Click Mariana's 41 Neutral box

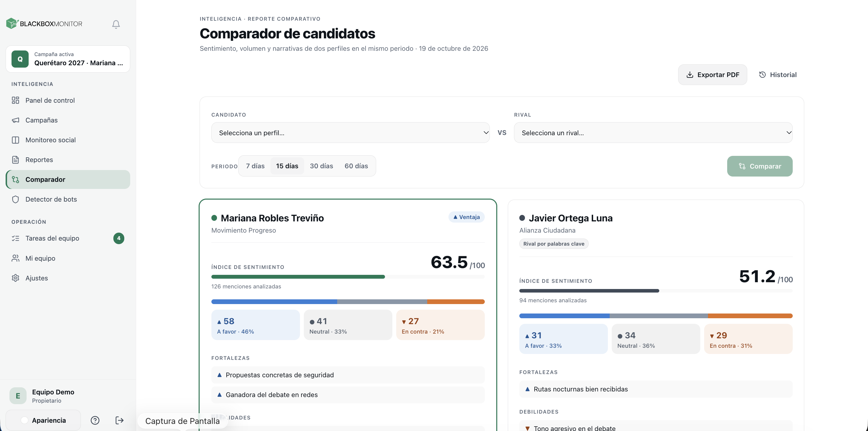348,325
